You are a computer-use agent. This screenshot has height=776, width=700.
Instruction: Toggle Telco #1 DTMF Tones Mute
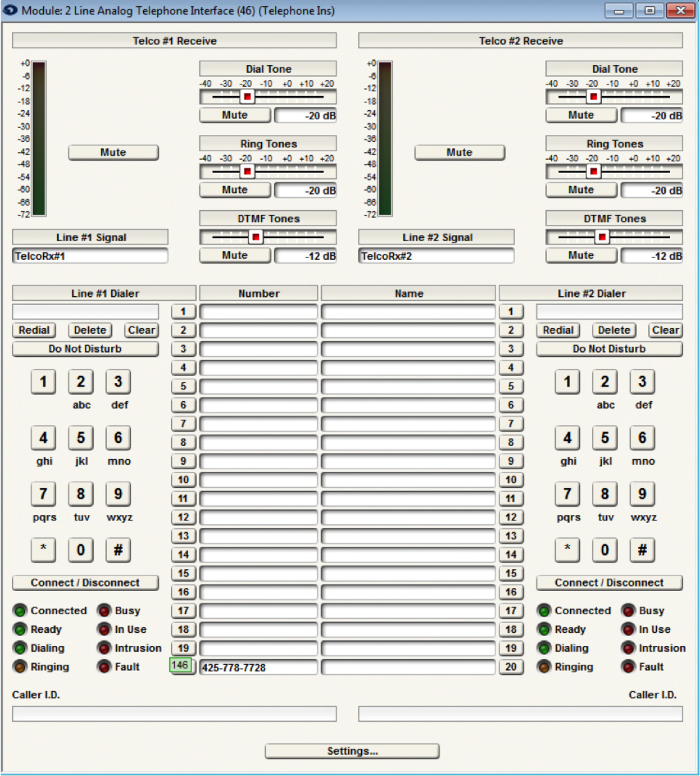click(234, 256)
